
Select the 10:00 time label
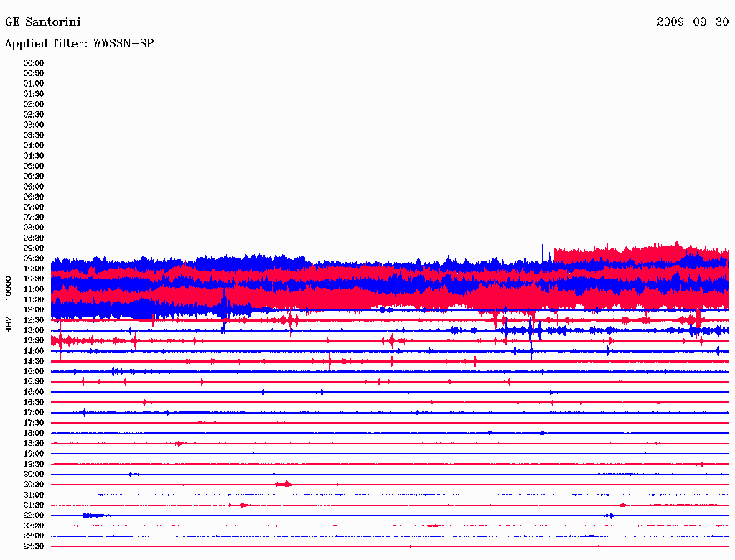pyautogui.click(x=34, y=269)
